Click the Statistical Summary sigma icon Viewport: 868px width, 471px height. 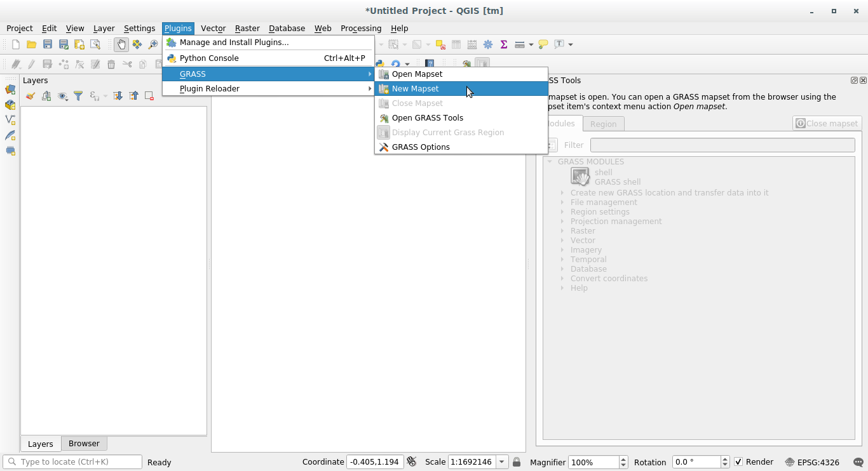(504, 44)
